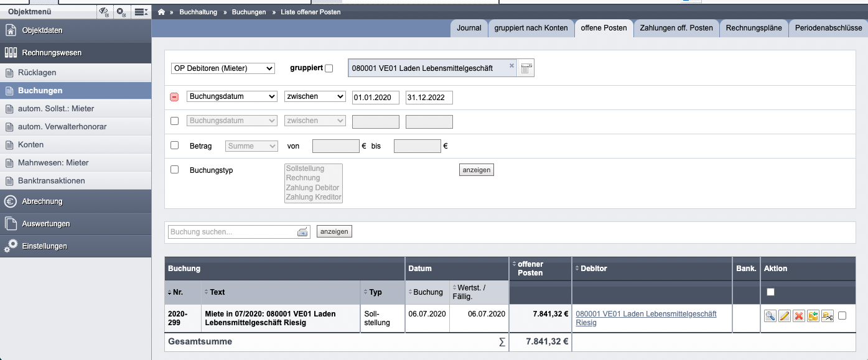Enable the second Buchungsdatum filter row checkbox
Image resolution: width=868 pixels, height=360 pixels.
[175, 121]
